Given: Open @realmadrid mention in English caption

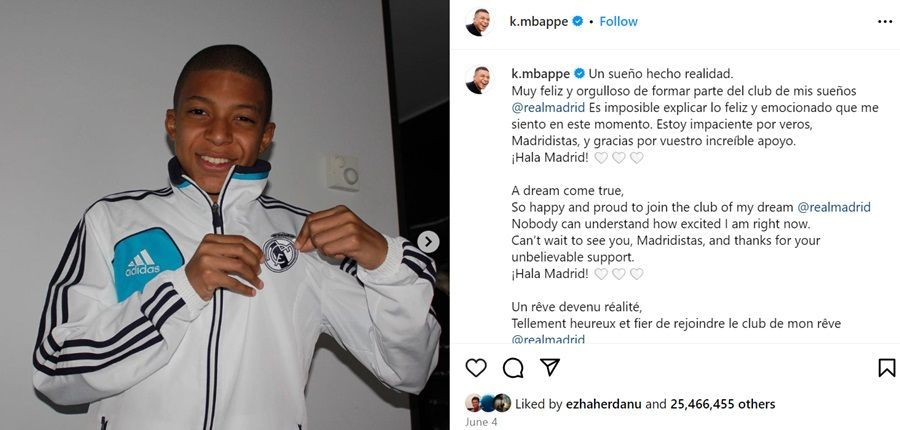Looking at the screenshot, I should (833, 207).
